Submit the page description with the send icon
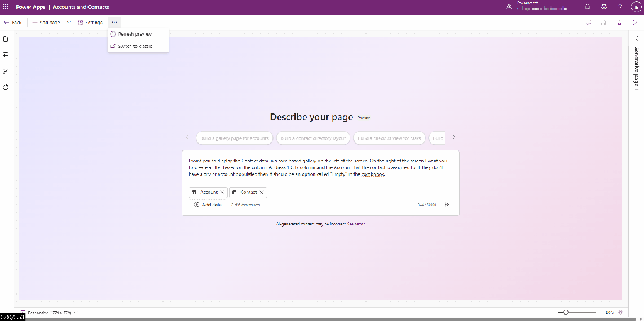This screenshot has height=321, width=644. click(x=447, y=205)
